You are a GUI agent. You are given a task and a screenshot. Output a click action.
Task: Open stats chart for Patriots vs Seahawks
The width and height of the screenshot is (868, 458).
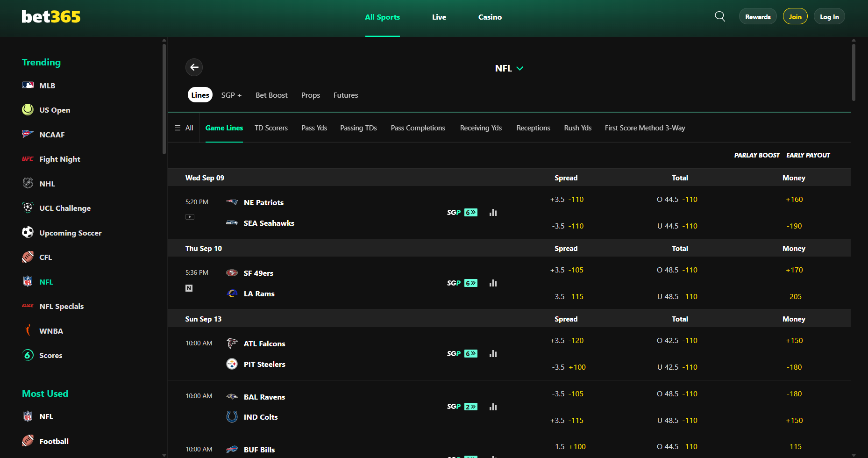click(x=493, y=213)
